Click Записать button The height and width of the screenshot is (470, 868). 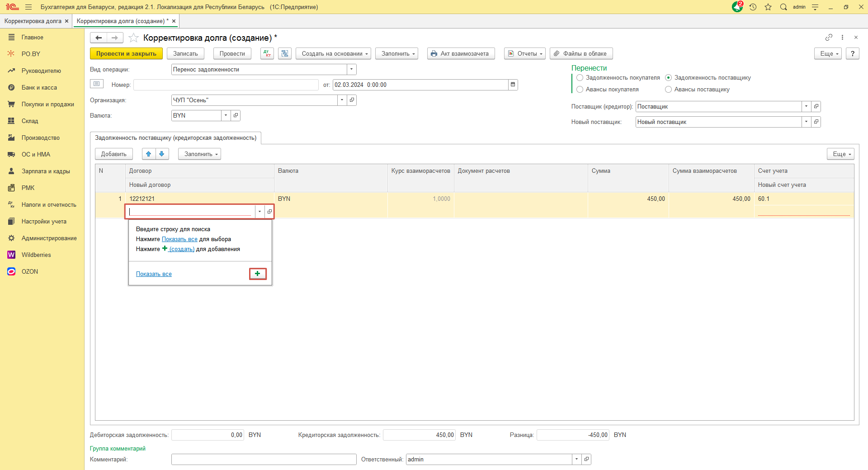(185, 53)
